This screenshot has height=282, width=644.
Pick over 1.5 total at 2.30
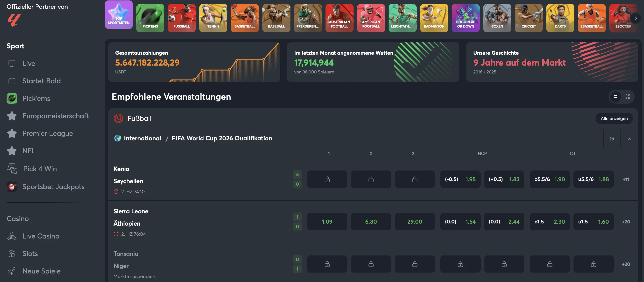pyautogui.click(x=550, y=222)
